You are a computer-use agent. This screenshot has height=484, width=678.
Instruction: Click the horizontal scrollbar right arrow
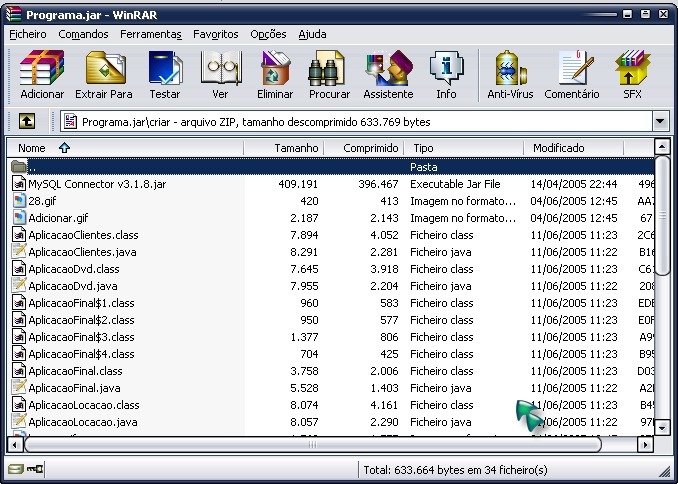(645, 444)
